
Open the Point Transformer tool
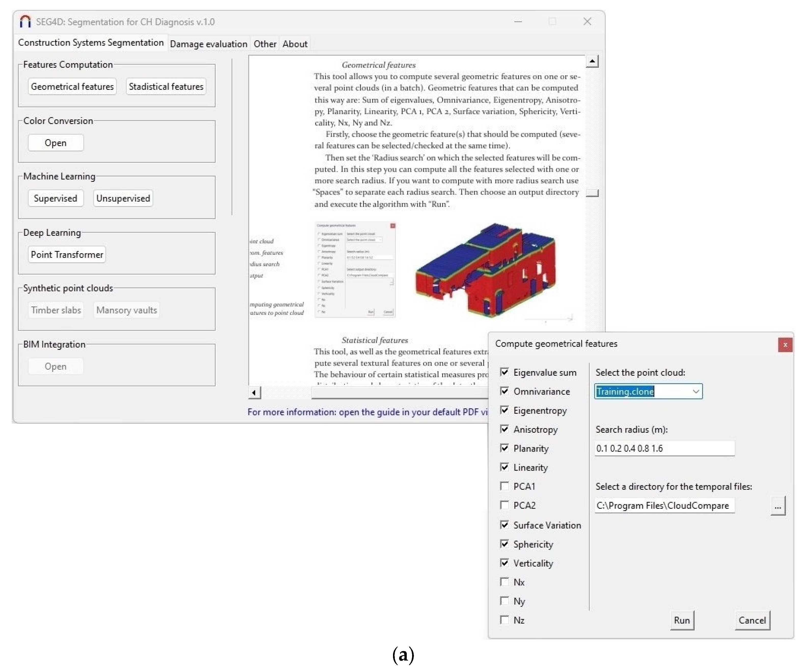tap(67, 255)
